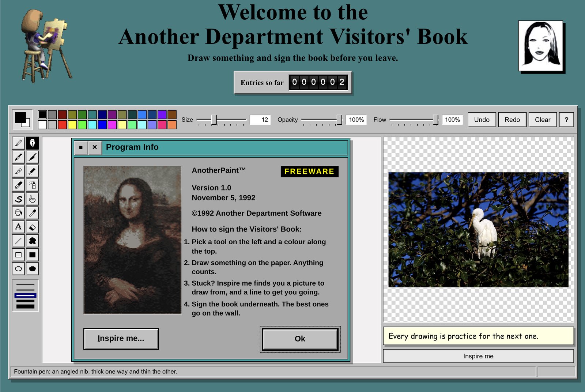This screenshot has width=585, height=392.
Task: Click the woman's portrait sketch at top right
Action: point(540,46)
